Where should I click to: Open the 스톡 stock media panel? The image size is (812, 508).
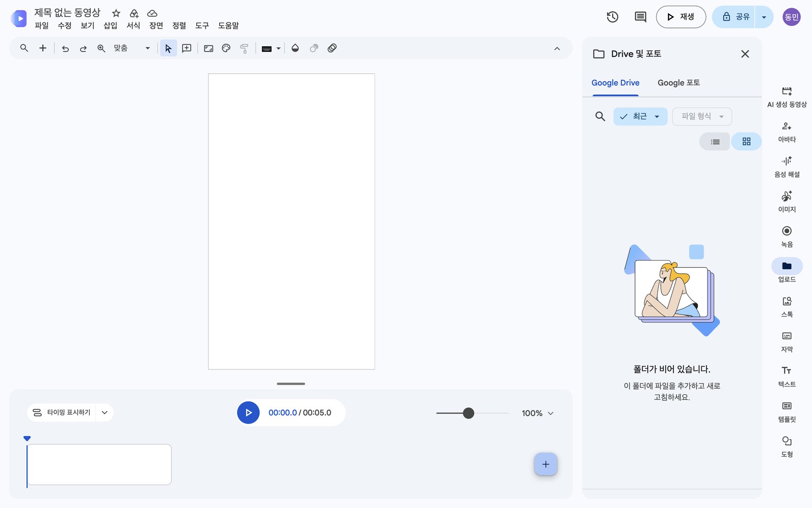787,307
